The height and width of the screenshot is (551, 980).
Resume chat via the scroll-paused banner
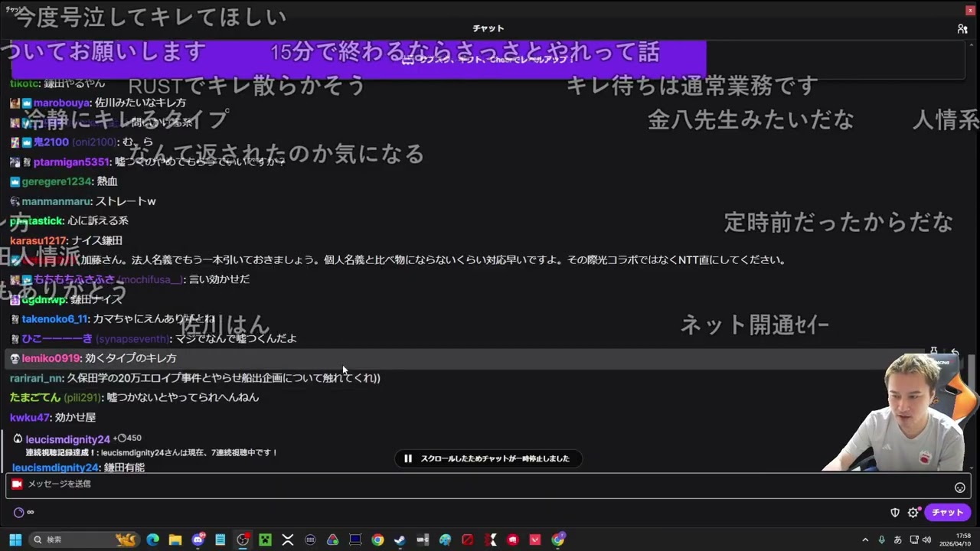click(488, 458)
